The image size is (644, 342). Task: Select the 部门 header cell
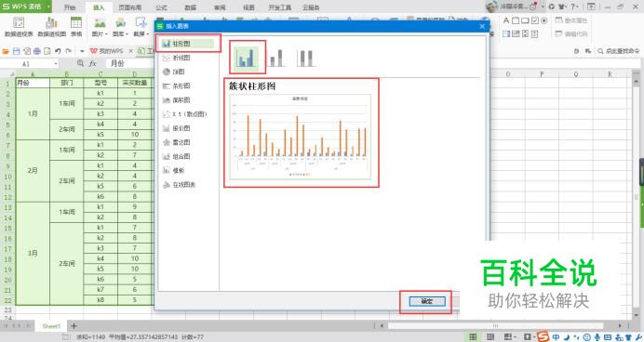66,83
